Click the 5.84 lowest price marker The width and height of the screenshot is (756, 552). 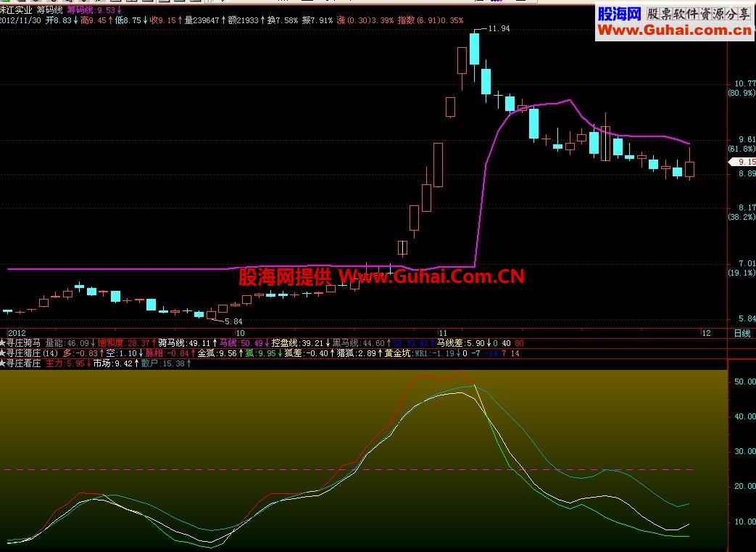pyautogui.click(x=233, y=321)
